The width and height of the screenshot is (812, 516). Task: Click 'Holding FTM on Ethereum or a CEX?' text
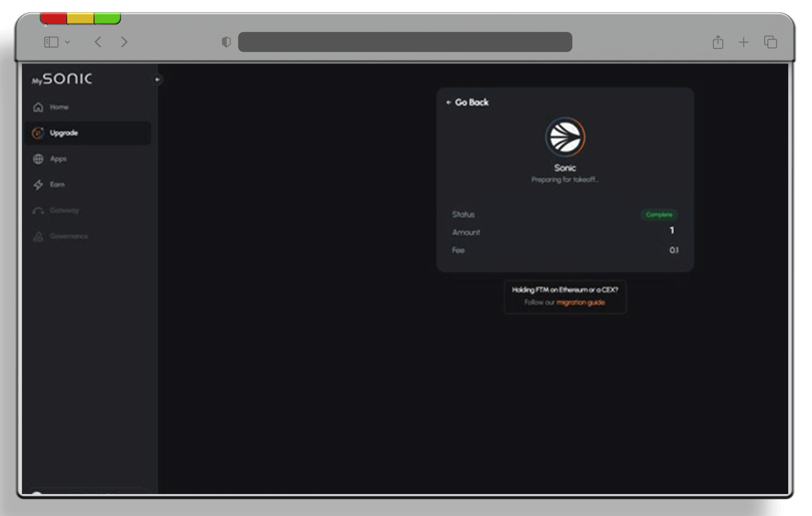pos(565,290)
